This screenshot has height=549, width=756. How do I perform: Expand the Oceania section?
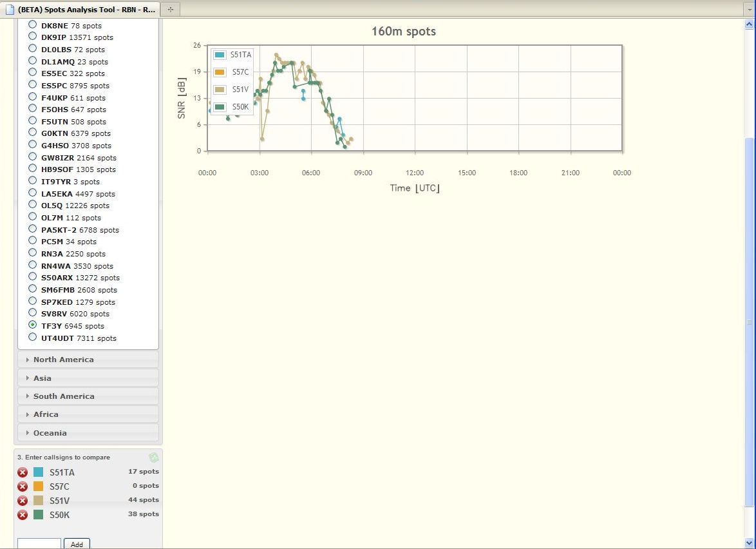coord(50,433)
